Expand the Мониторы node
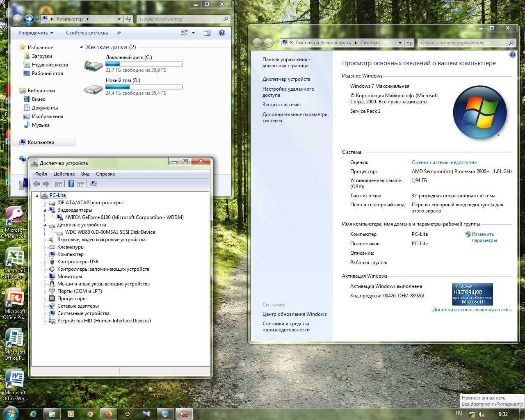This screenshot has height=420, width=525. click(45, 276)
